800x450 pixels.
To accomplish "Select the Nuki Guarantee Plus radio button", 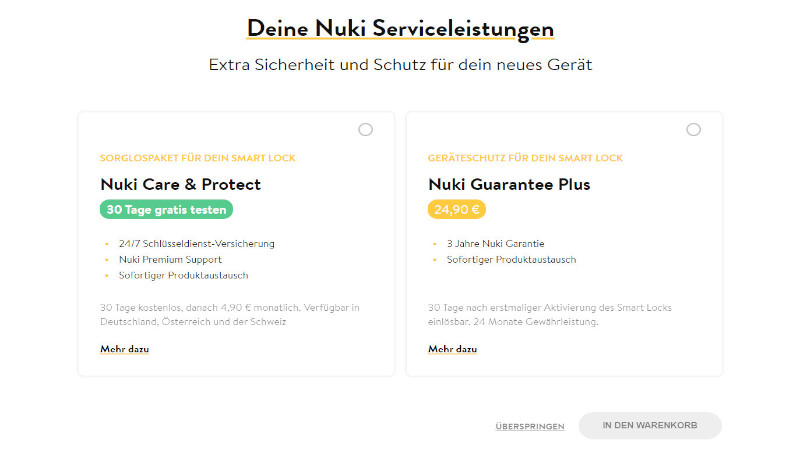I will (x=693, y=130).
